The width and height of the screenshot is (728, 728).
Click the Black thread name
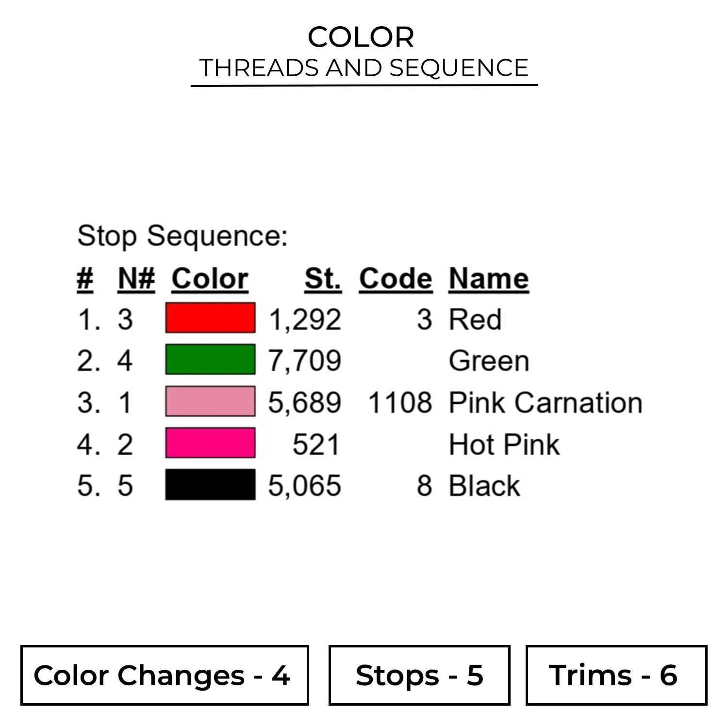tap(484, 486)
